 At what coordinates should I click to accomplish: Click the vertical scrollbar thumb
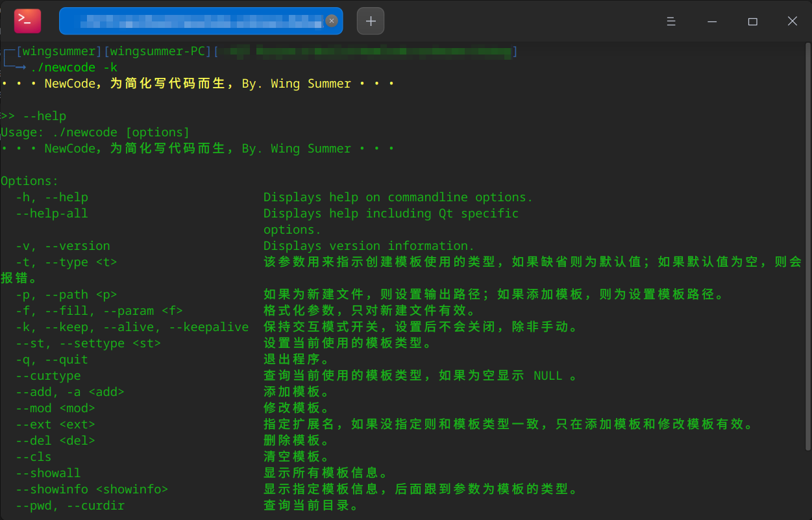pyautogui.click(x=808, y=247)
